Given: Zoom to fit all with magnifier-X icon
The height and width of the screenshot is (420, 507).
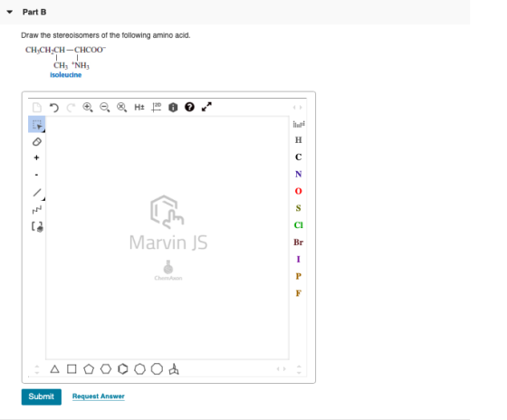Looking at the screenshot, I should 121,107.
